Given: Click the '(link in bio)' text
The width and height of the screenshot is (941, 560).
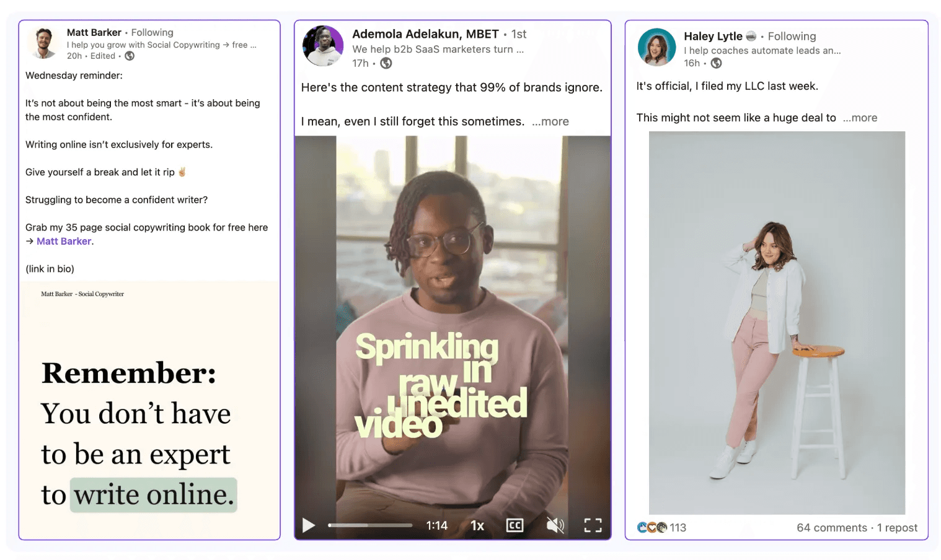Looking at the screenshot, I should (x=50, y=269).
